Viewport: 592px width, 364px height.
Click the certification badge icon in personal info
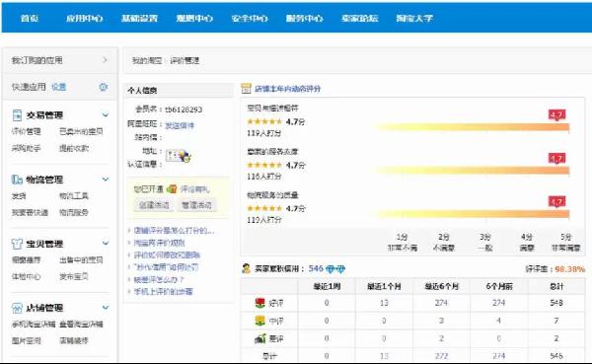pyautogui.click(x=179, y=156)
